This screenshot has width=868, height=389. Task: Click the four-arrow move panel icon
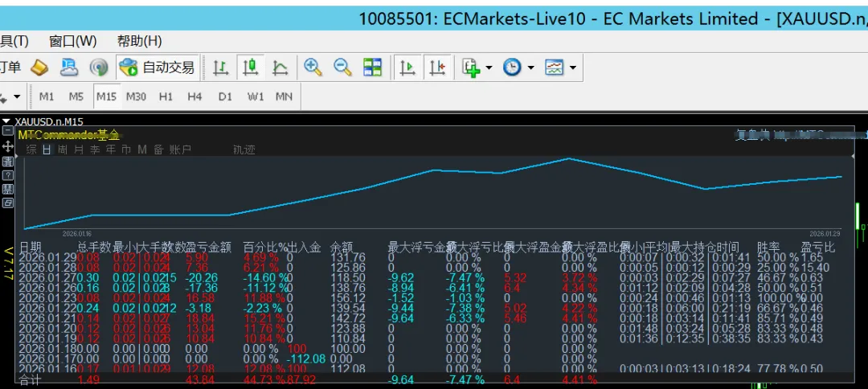tap(8, 146)
